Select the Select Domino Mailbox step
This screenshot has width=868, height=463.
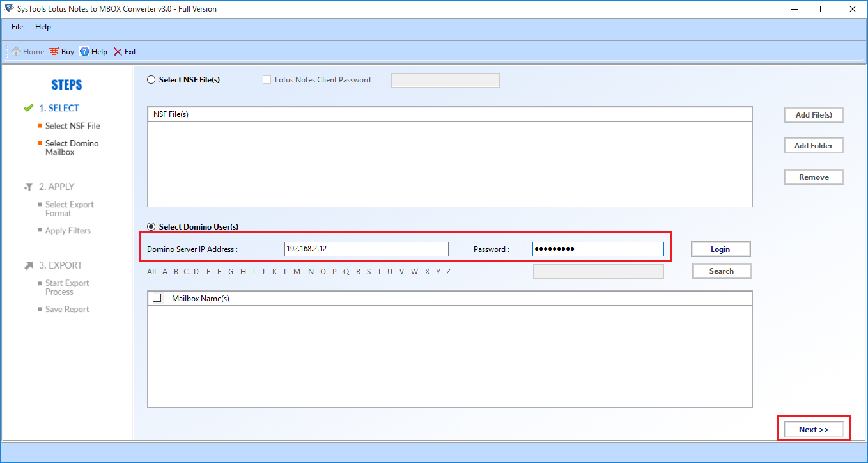coord(72,148)
